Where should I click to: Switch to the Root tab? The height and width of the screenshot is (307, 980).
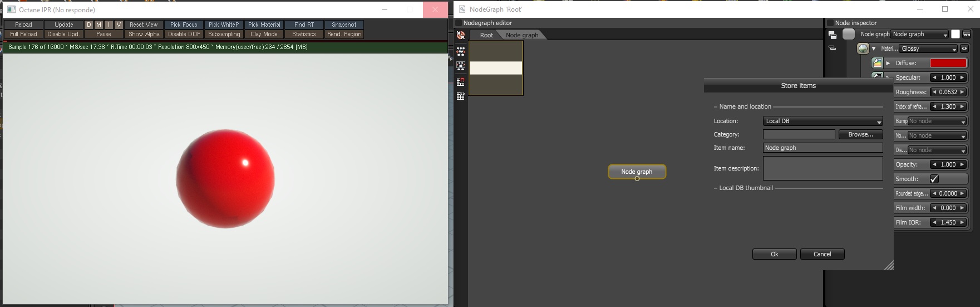(486, 35)
